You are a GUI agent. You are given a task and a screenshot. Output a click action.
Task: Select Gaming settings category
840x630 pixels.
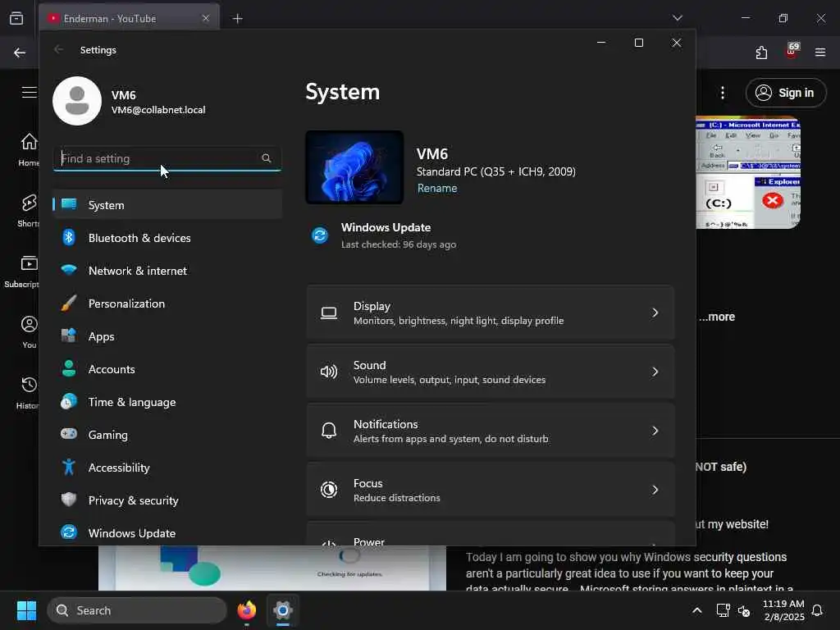(x=167, y=435)
